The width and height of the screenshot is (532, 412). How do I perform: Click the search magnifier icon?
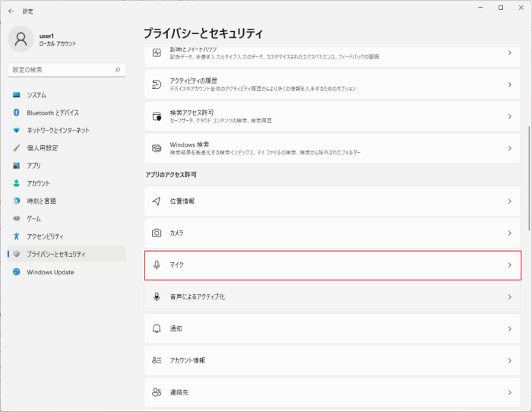[x=118, y=70]
